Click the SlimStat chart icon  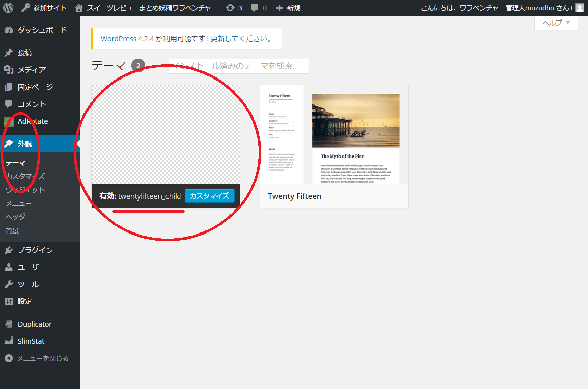(9, 341)
